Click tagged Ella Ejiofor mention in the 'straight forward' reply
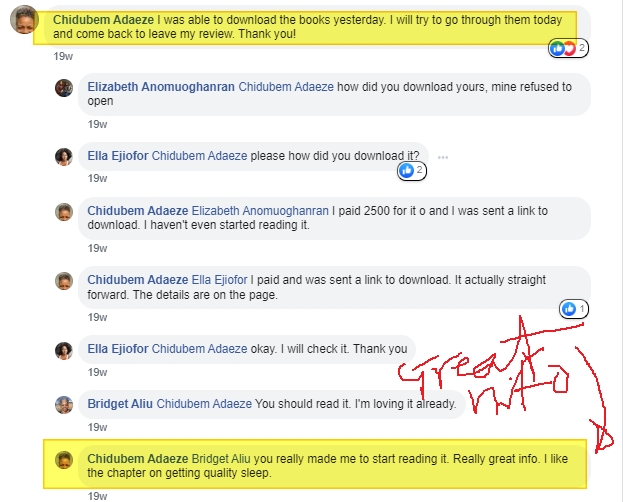Image resolution: width=623 pixels, height=502 pixels. point(220,280)
